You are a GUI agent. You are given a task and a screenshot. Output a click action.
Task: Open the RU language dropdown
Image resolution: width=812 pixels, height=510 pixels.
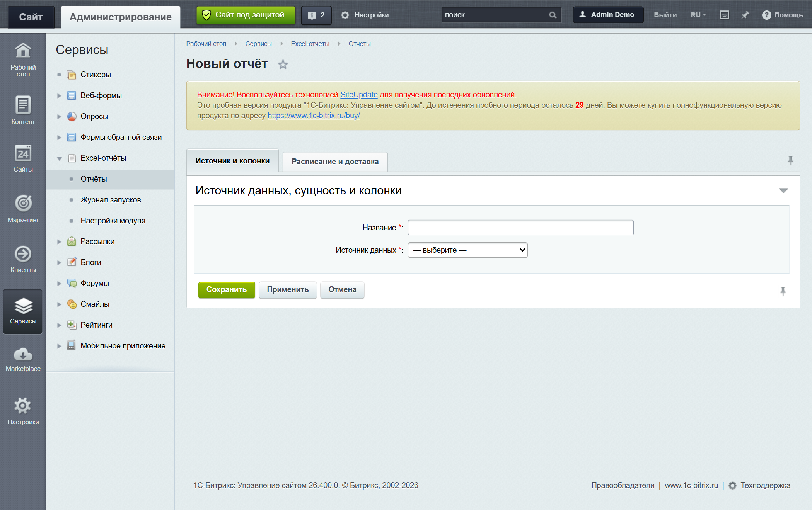point(698,15)
